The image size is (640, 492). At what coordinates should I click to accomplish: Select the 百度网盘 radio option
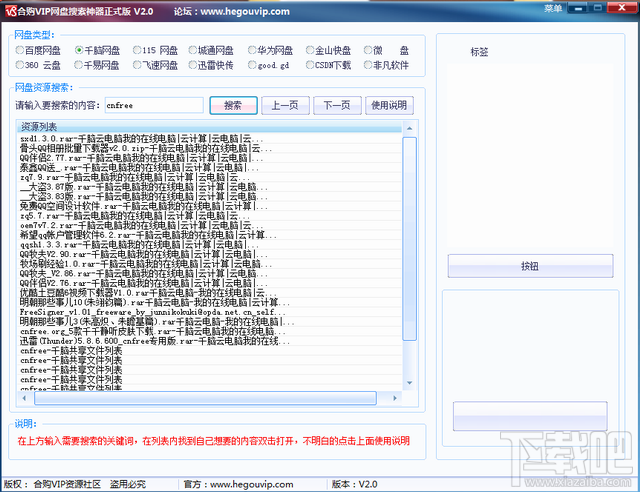(x=38, y=50)
